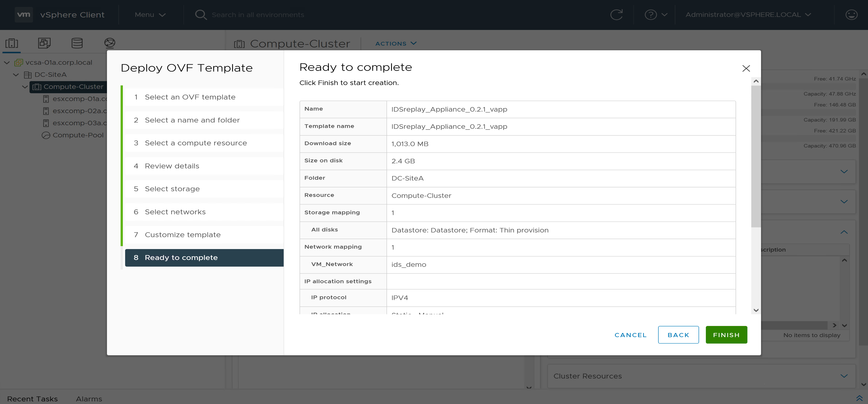The width and height of the screenshot is (868, 404).
Task: Click the VMware vm logo
Action: [x=24, y=15]
